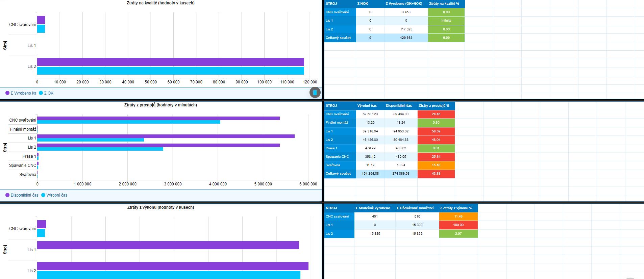Click STROJ header in quality table
Image resolution: width=644 pixels, height=279 pixels.
[x=340, y=4]
